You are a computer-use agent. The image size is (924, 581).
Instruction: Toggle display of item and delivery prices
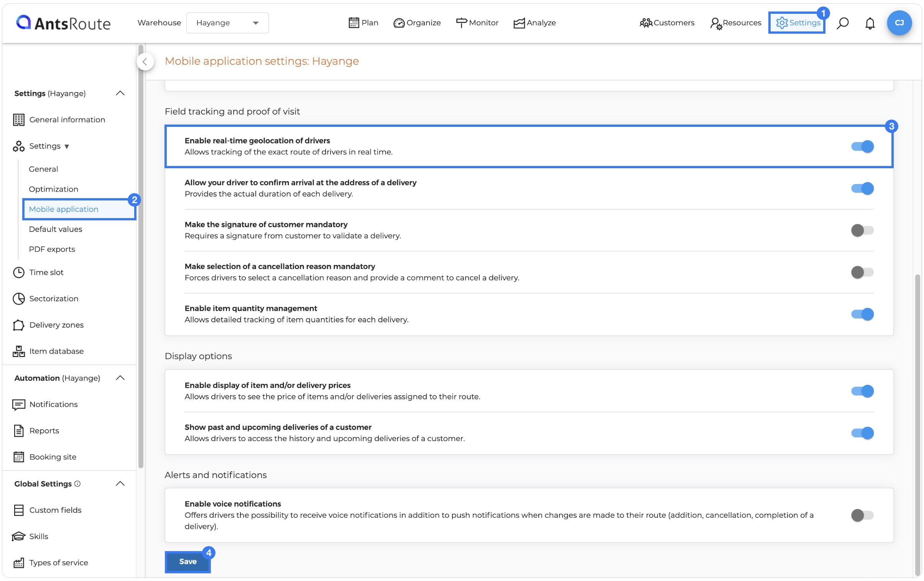tap(862, 391)
